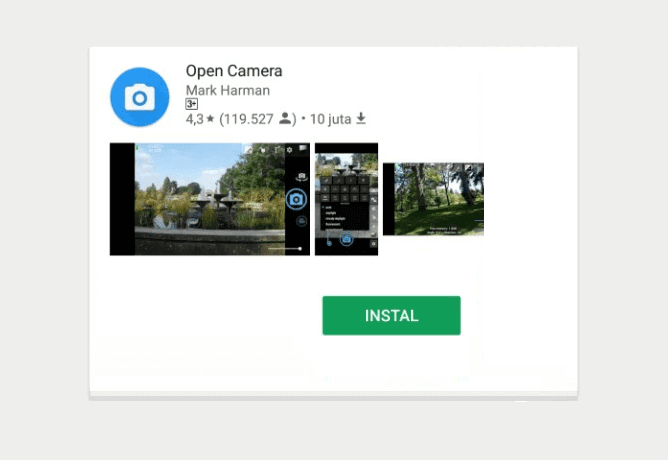Click the 3+ content rating badge

pos(192,104)
